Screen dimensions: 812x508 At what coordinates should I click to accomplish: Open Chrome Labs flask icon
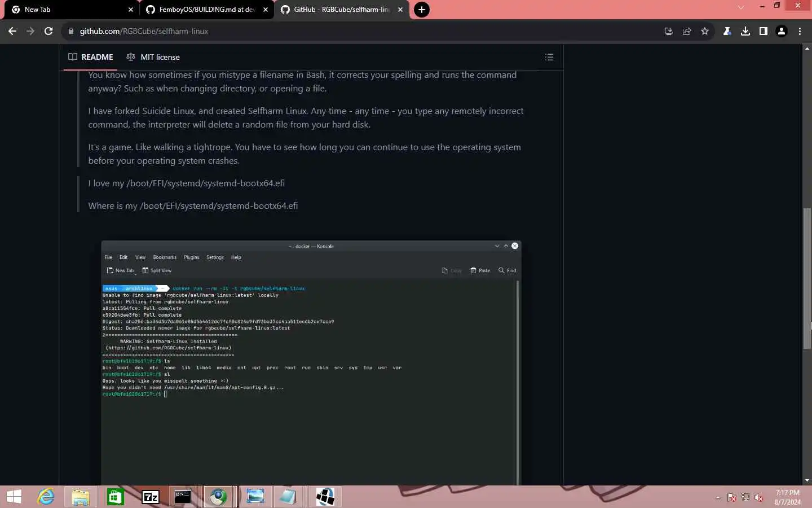(x=727, y=31)
